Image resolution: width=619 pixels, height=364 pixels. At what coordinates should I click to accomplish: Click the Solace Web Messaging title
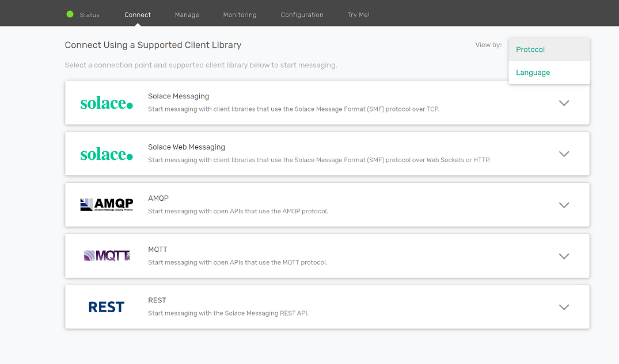(186, 147)
